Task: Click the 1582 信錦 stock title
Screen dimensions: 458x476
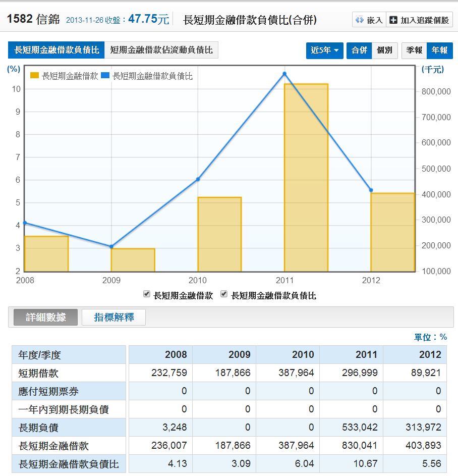Action: click(x=33, y=20)
